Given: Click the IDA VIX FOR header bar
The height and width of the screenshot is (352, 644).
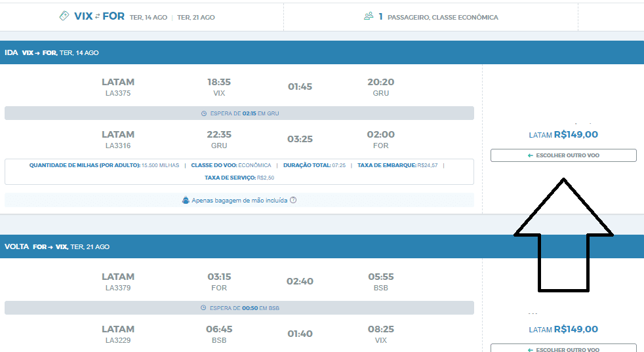Looking at the screenshot, I should pyautogui.click(x=322, y=52).
